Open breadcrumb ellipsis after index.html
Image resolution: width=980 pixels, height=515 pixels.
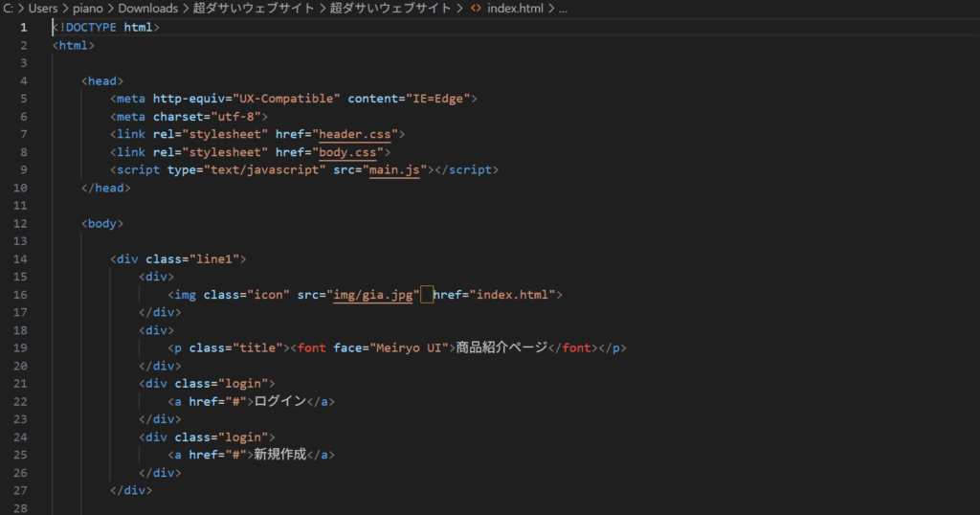point(562,9)
